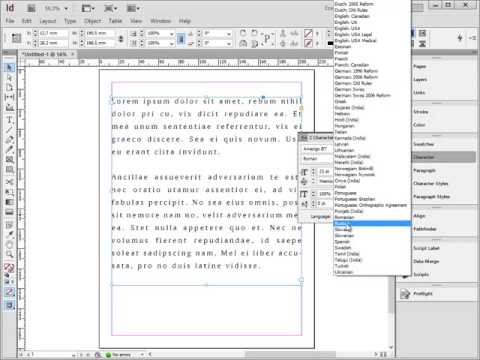Select the Direct Selection tool

tap(9, 78)
